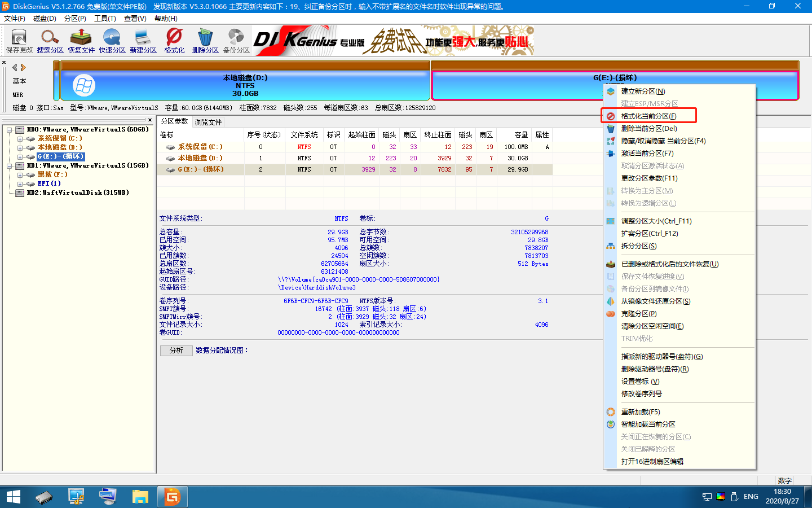Select 设置卷标 (V) menu entry

[x=679, y=381]
